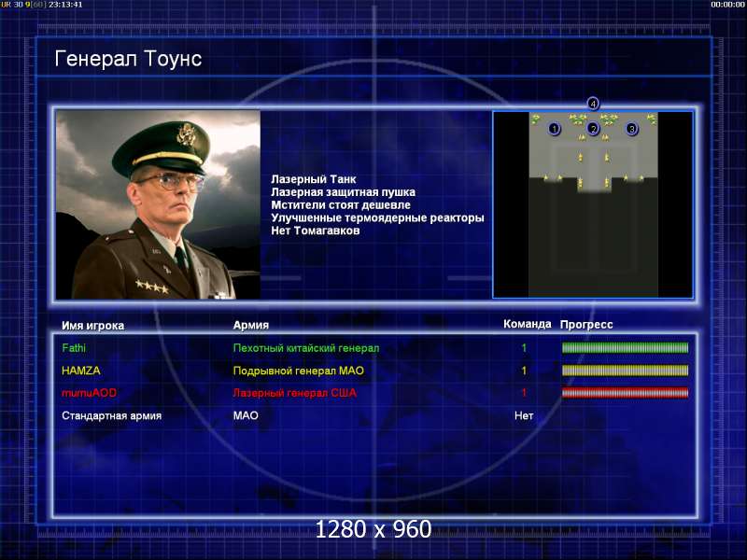
Task: Click mumuAOD's red loading progress bar
Action: pos(625,393)
